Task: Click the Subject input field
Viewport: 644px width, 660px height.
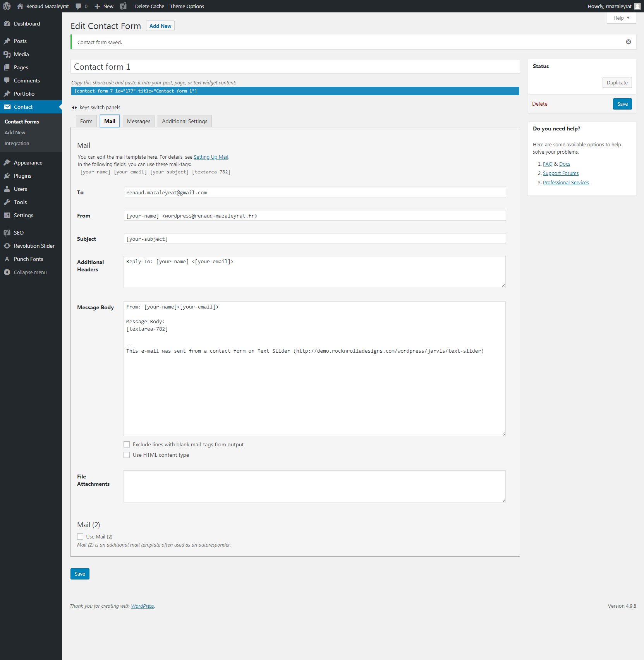Action: click(315, 239)
